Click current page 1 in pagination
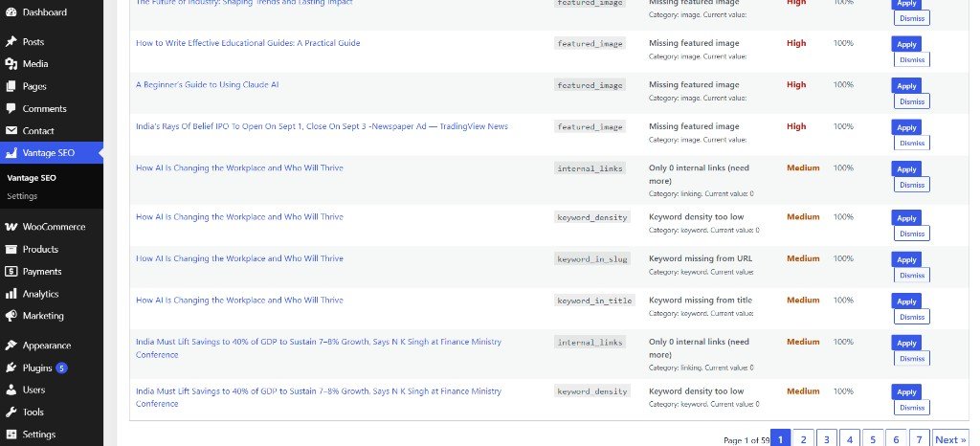The width and height of the screenshot is (980, 446). coord(780,438)
